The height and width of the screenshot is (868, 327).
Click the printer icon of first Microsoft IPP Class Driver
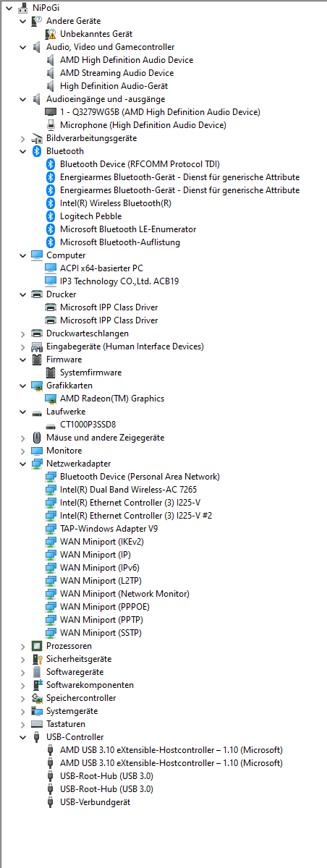pyautogui.click(x=51, y=307)
